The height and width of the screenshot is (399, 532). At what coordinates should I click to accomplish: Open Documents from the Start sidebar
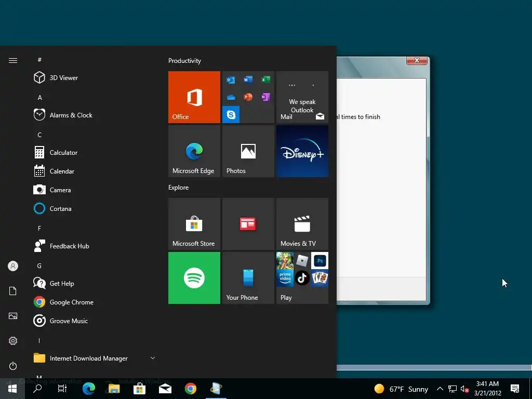(13, 291)
